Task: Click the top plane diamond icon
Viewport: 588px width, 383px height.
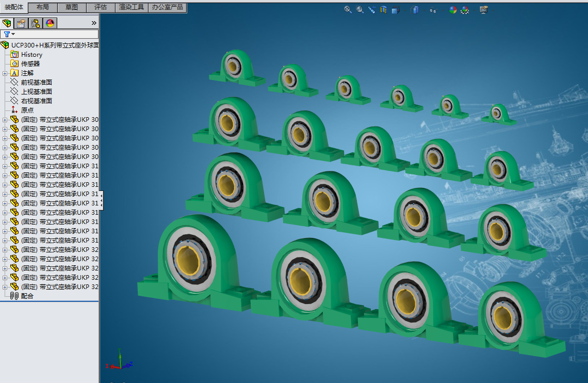Action: tap(14, 91)
